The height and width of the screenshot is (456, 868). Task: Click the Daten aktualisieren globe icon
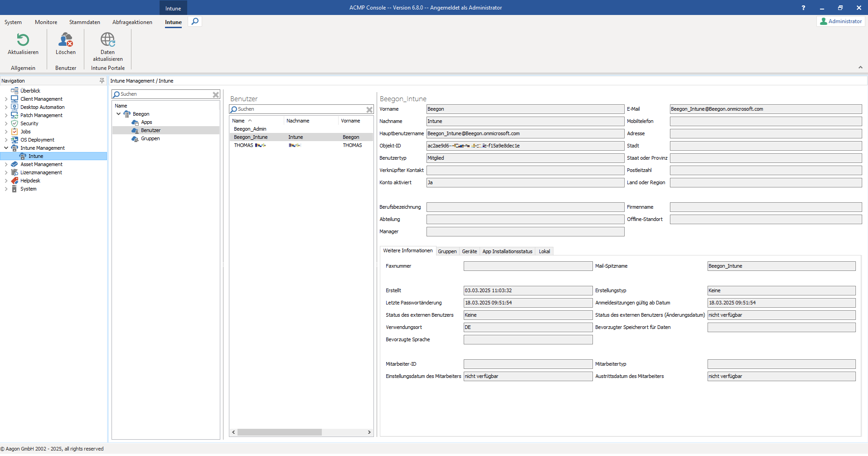click(107, 40)
